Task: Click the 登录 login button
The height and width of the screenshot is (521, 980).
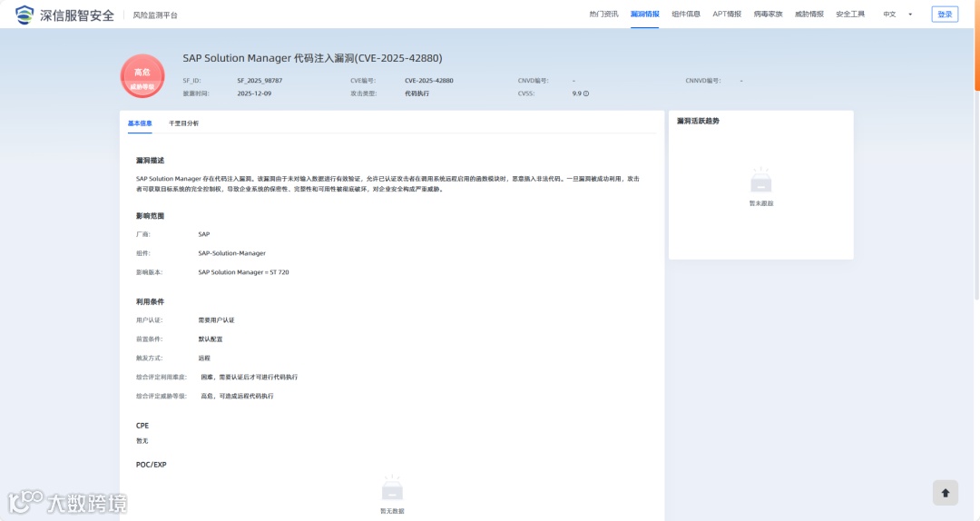Action: 945,15
